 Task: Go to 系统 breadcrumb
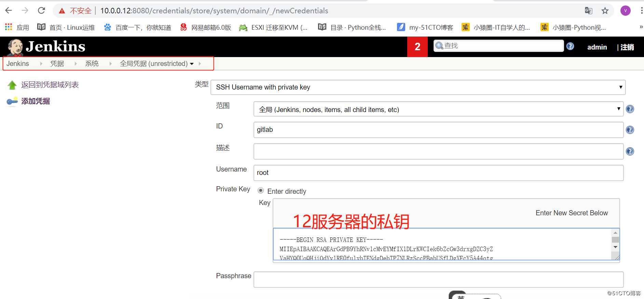pyautogui.click(x=92, y=64)
